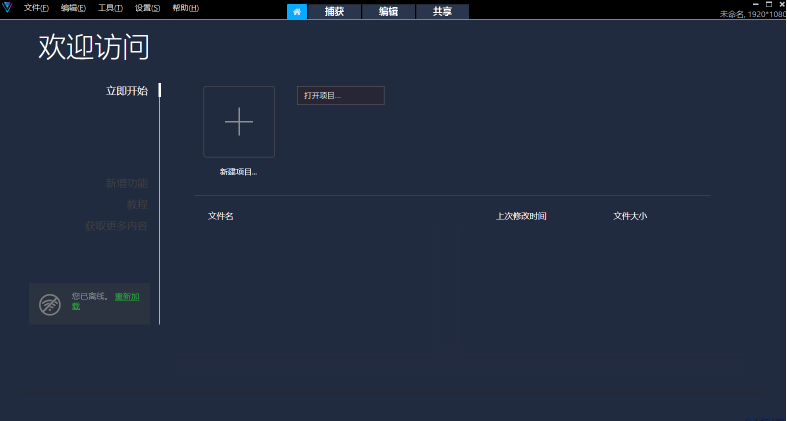This screenshot has width=787, height=421.
Task: Switch to the 共享 tab
Action: (x=442, y=12)
